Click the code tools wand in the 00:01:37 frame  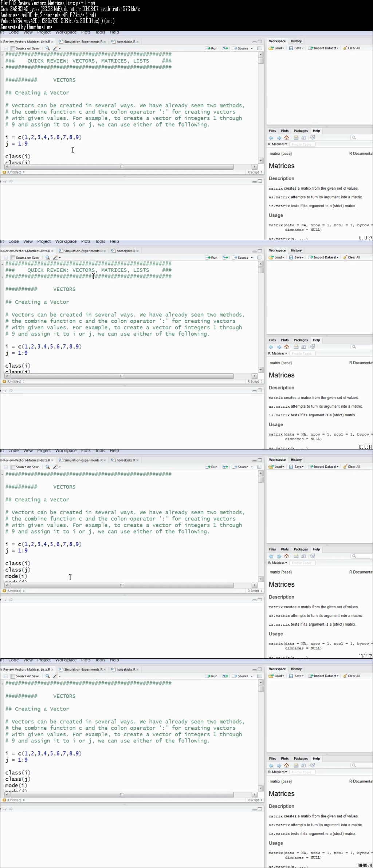coord(55,48)
